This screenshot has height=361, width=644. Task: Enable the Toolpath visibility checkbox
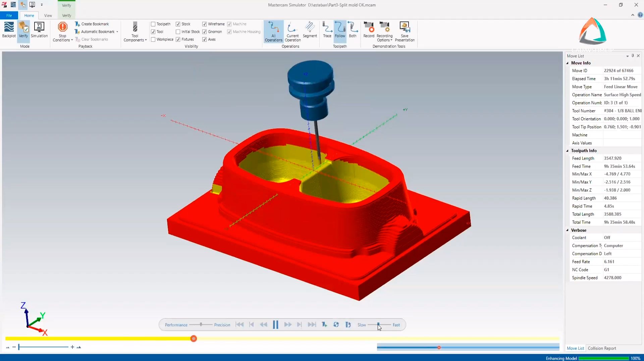pos(153,24)
